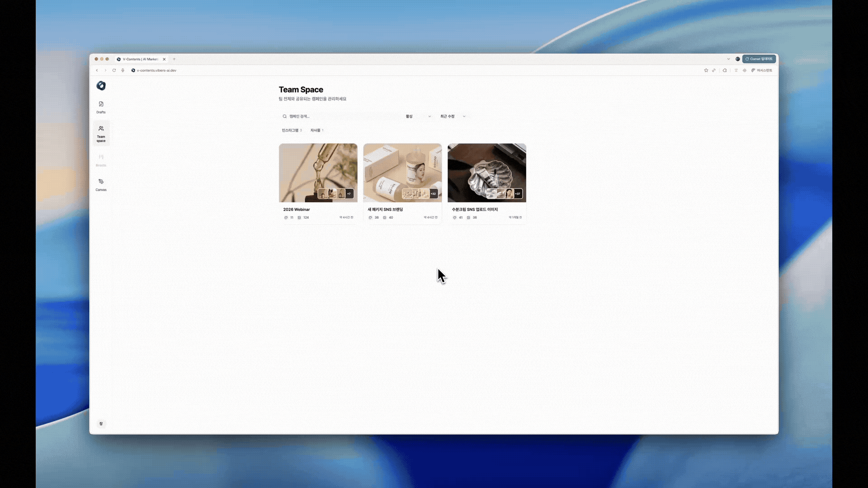Click the browser back arrow
This screenshot has width=868, height=488.
pyautogui.click(x=97, y=70)
